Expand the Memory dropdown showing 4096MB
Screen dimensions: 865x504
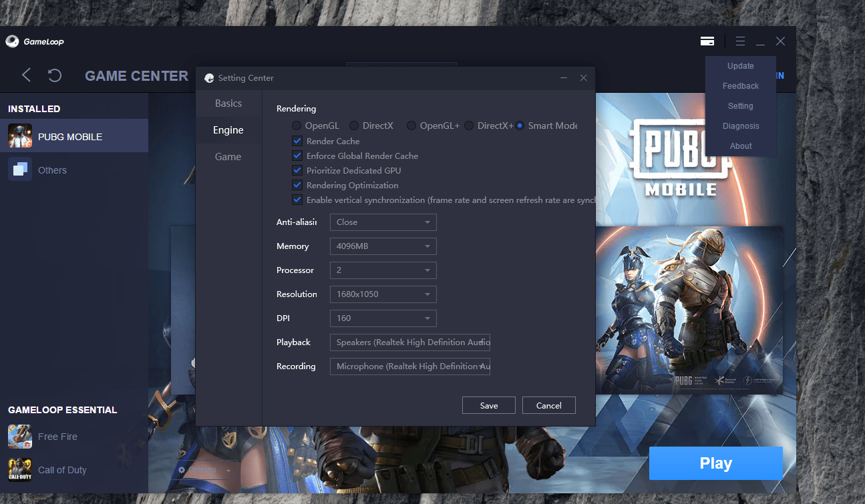coord(383,246)
